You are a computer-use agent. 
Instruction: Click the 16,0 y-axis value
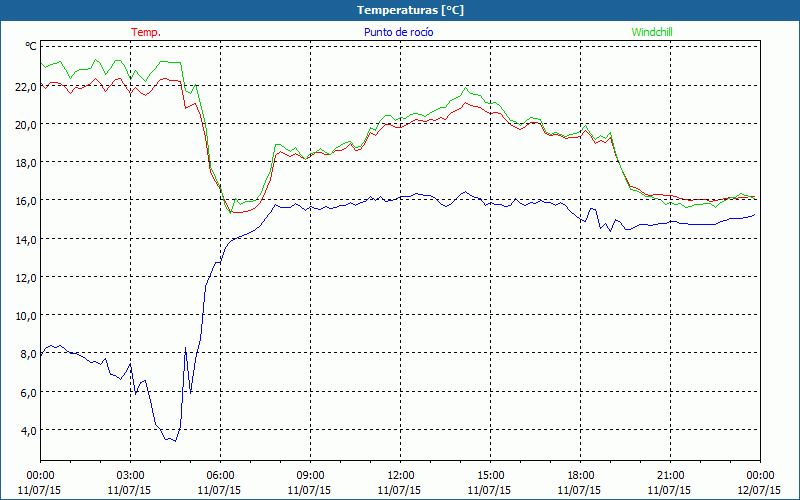(x=26, y=201)
